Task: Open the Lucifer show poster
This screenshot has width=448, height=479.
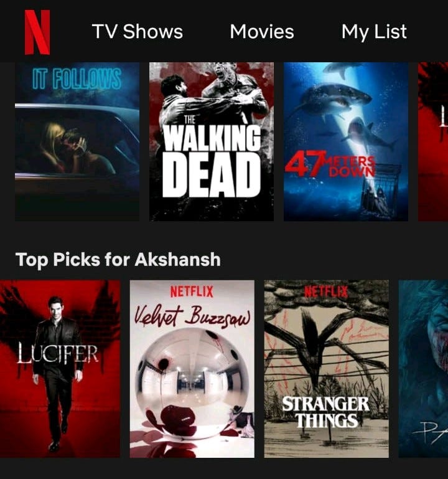Action: [x=60, y=369]
